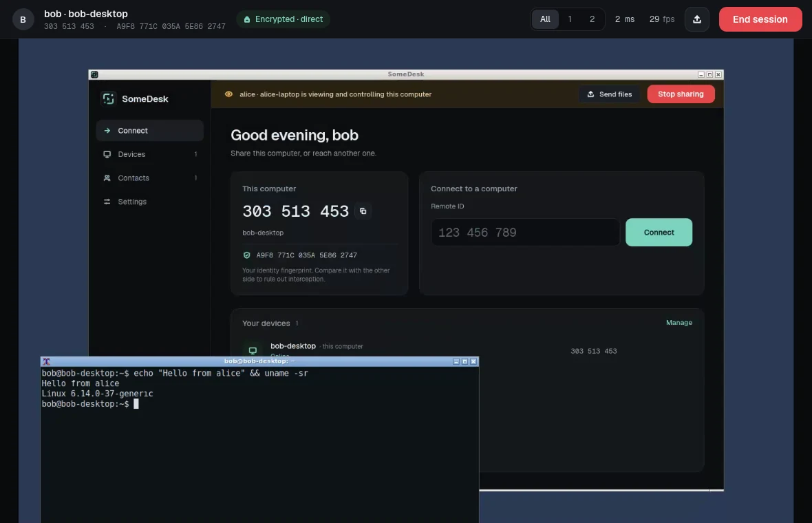Focus the Remote ID input field
The image size is (812, 523).
tap(525, 232)
